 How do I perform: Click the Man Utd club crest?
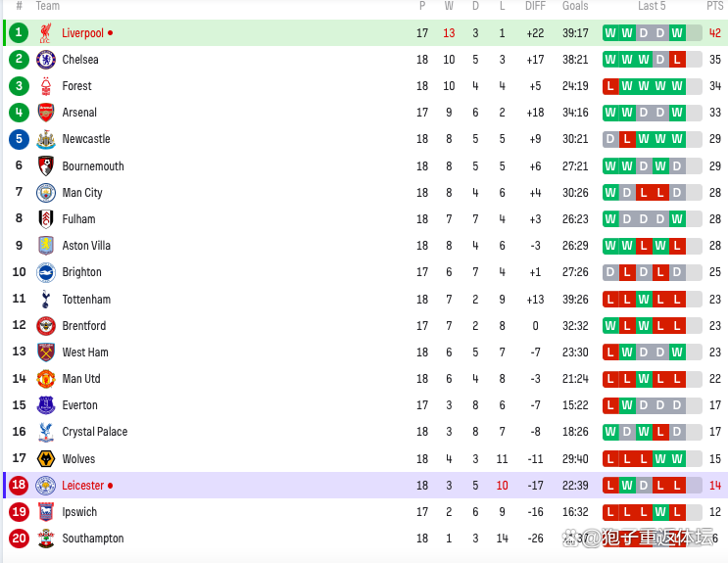[45, 379]
